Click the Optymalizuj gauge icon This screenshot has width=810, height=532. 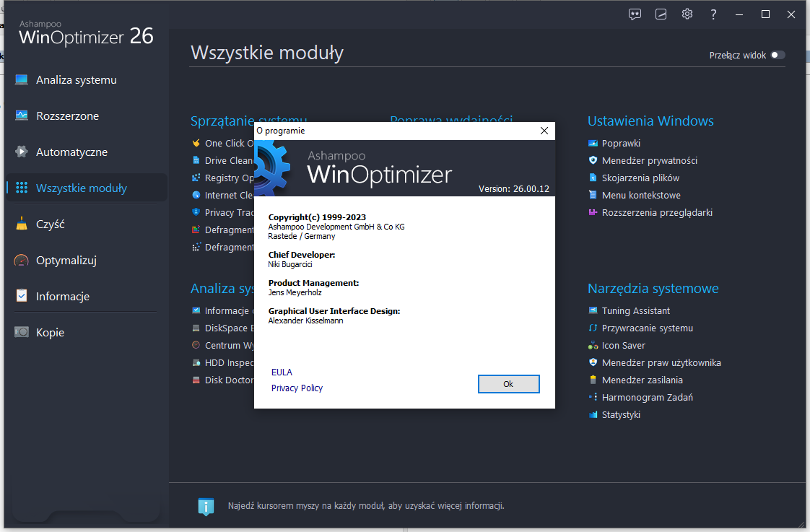(x=21, y=260)
